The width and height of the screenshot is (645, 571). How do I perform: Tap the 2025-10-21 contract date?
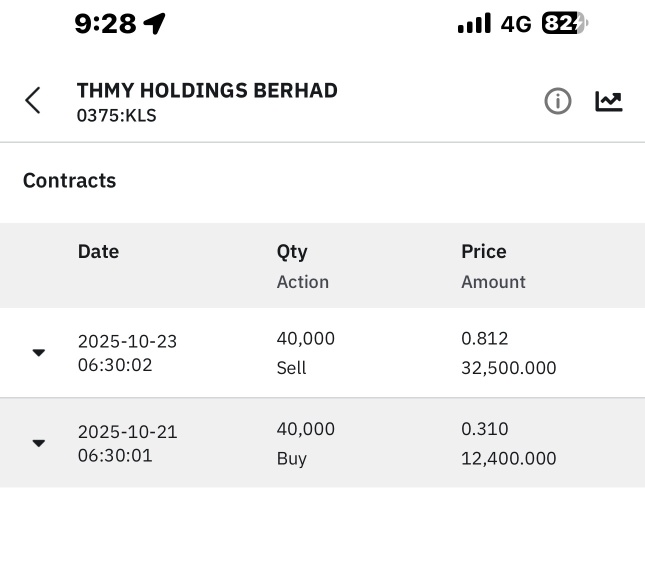[127, 432]
